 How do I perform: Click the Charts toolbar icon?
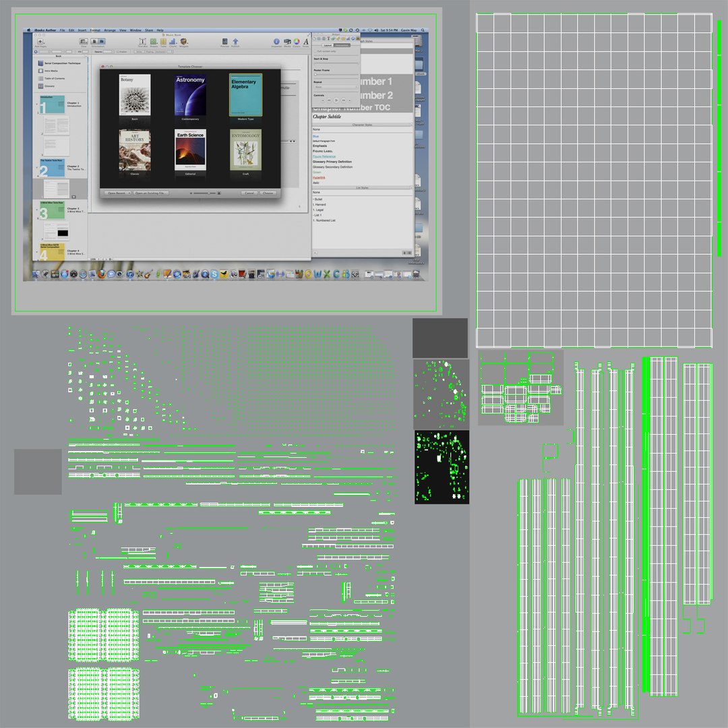(x=173, y=42)
